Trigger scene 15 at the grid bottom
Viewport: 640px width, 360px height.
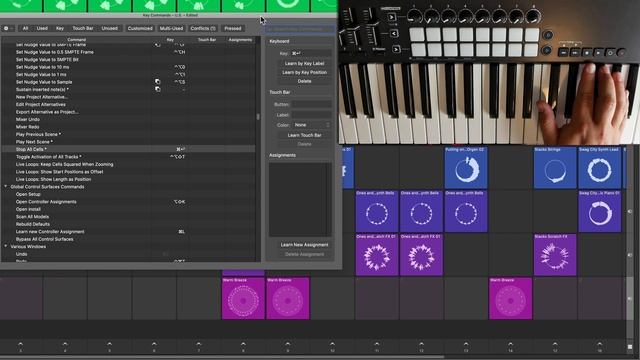555,347
